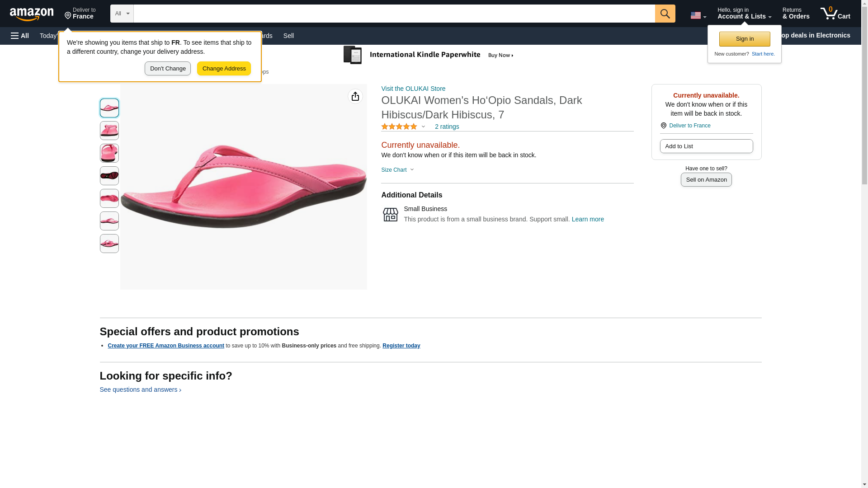Image resolution: width=868 pixels, height=488 pixels.
Task: Open the search category All dropdown
Action: coord(122,14)
